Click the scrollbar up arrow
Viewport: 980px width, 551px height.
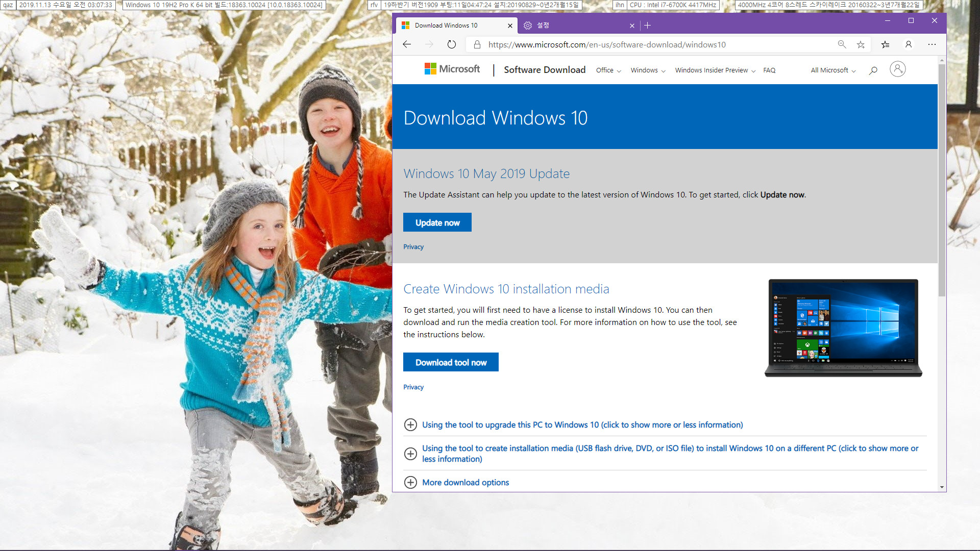(942, 60)
